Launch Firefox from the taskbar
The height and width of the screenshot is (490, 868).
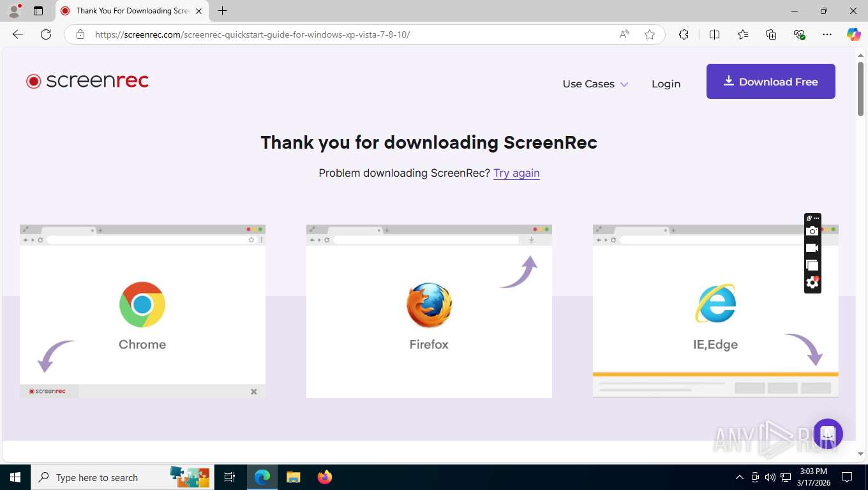coord(325,477)
